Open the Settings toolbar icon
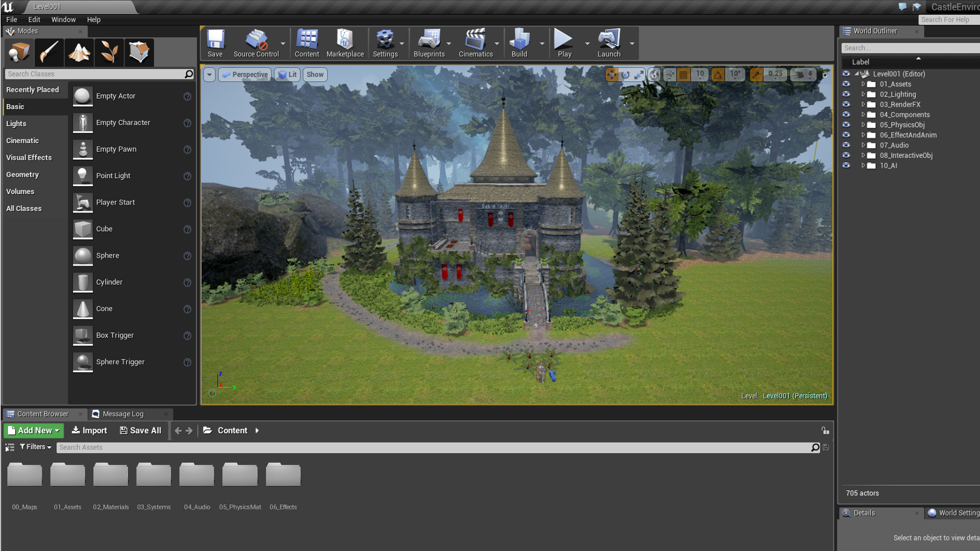The image size is (980, 551). tap(385, 43)
